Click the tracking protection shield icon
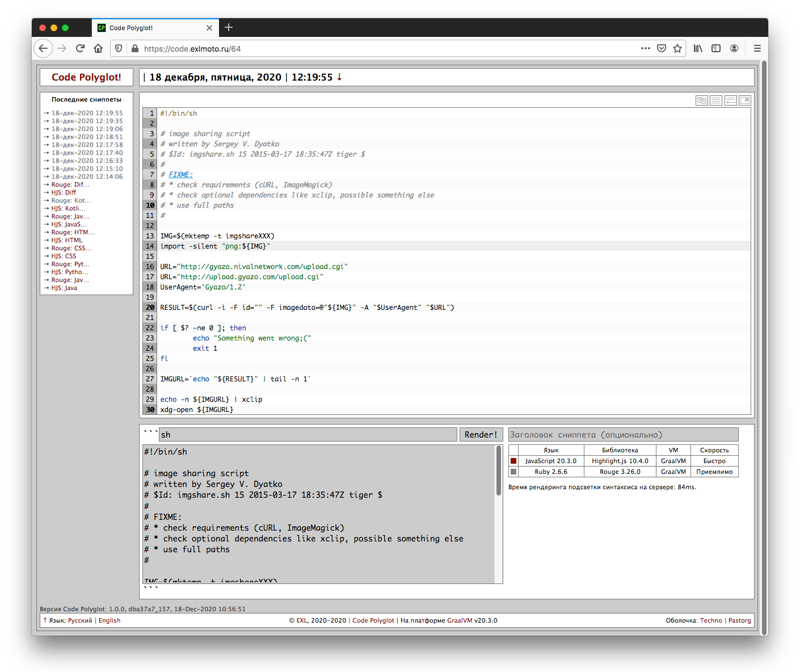Viewport: 800px width, 672px height. coord(119,48)
